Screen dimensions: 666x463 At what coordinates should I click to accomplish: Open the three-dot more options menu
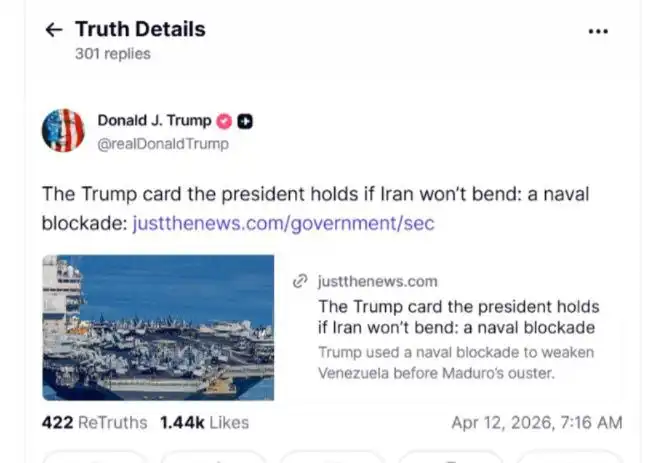coord(598,31)
